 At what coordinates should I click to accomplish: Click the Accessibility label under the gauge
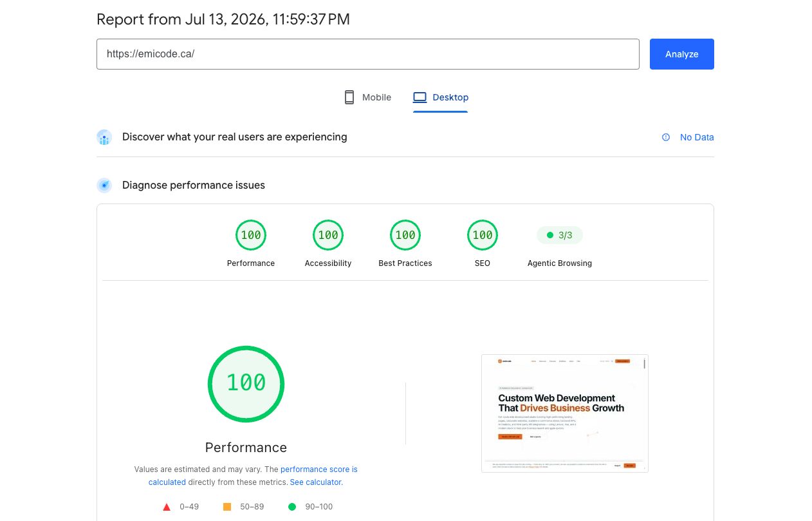tap(328, 263)
